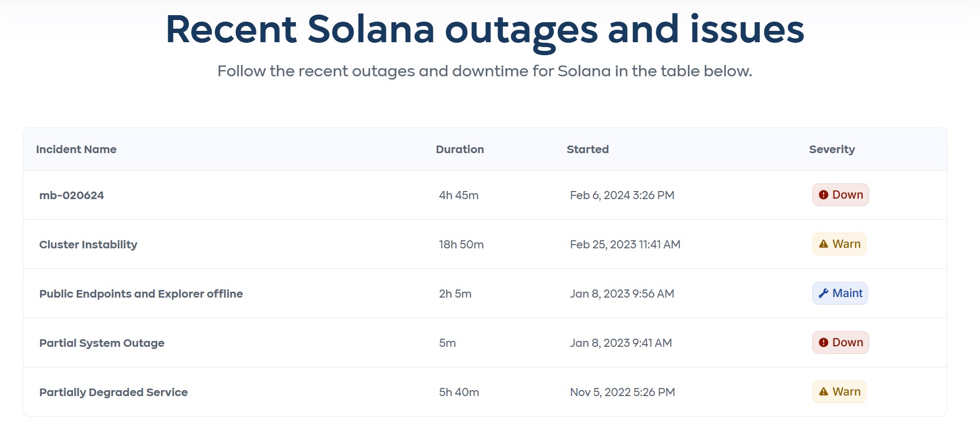Click the Warn badge icon for Nov 5 incident
The height and width of the screenshot is (428, 980).
(839, 391)
